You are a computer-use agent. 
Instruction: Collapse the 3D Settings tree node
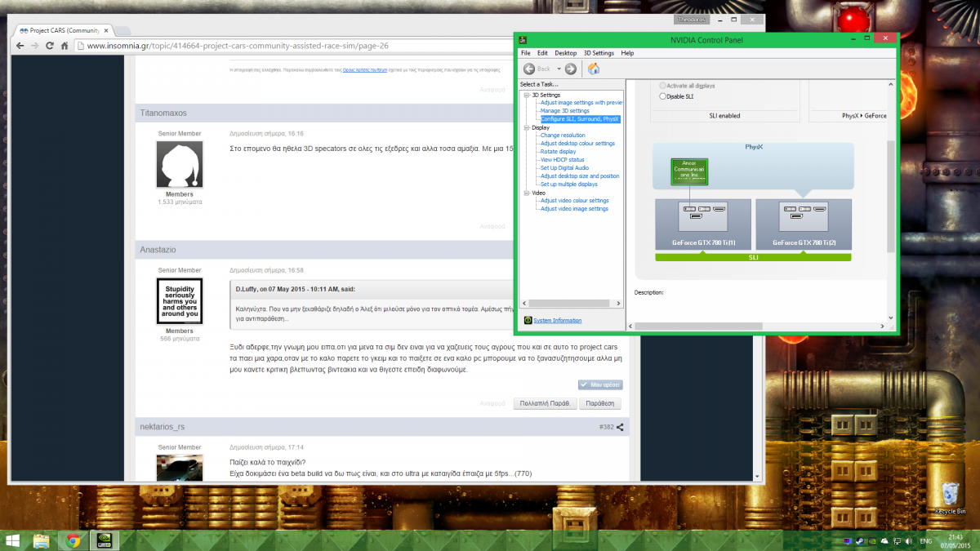click(528, 95)
